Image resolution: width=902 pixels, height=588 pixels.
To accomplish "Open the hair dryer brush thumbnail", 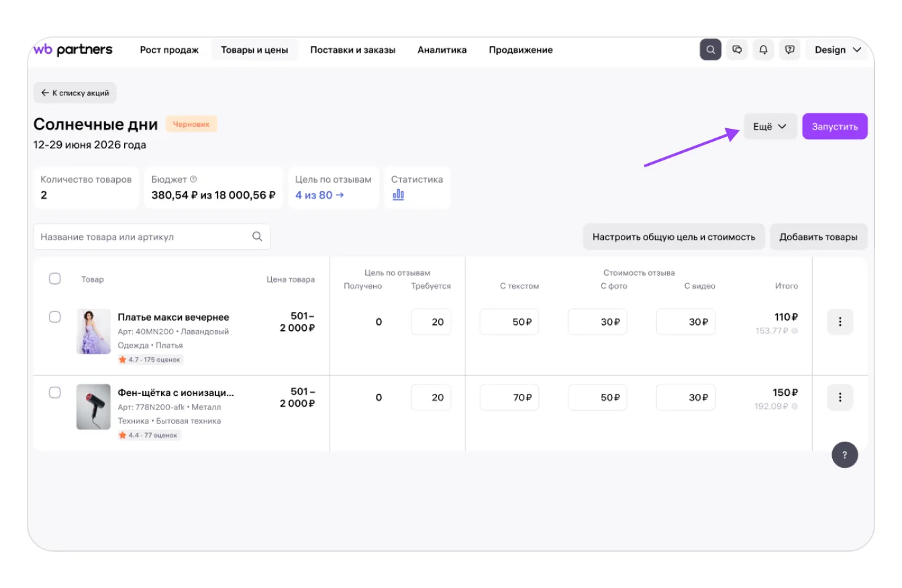I will tap(93, 407).
